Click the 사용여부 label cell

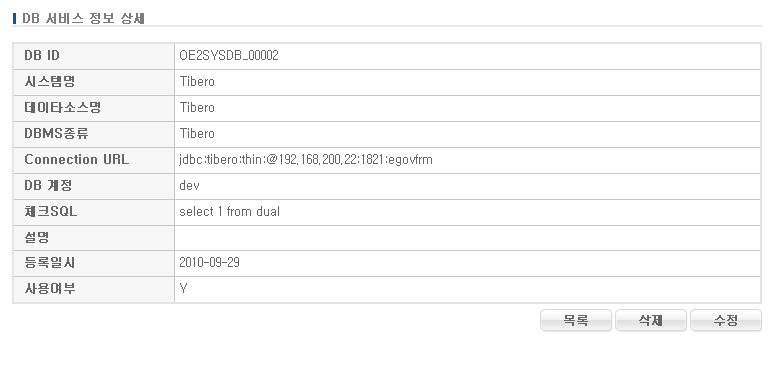tap(94, 289)
